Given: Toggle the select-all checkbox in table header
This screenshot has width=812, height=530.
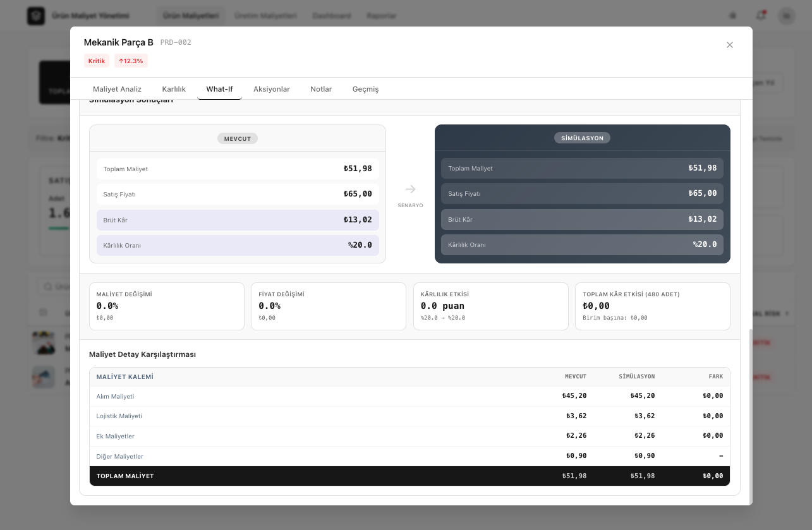Looking at the screenshot, I should click(x=43, y=313).
